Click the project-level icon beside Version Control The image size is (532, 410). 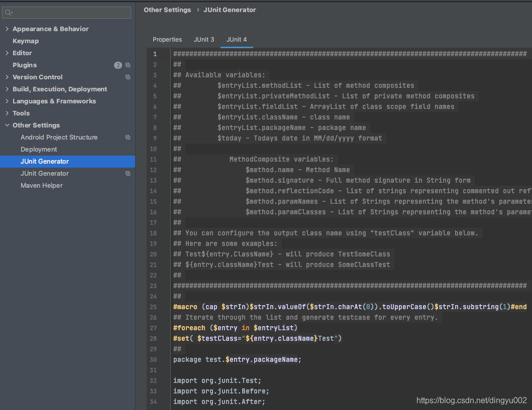coord(128,77)
